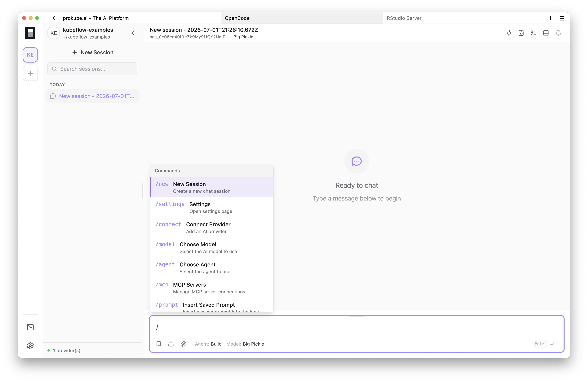Click the KE badge beside kubeflow-examples
The image size is (588, 382).
(54, 33)
